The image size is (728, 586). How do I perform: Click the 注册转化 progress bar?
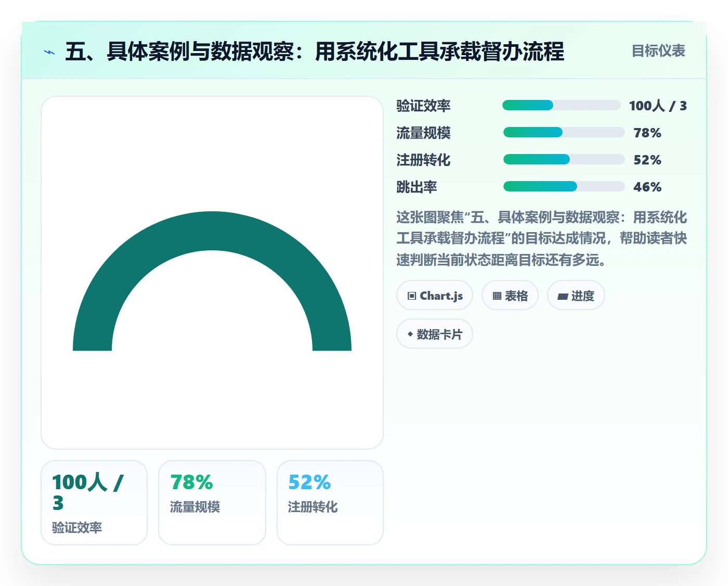point(564,159)
